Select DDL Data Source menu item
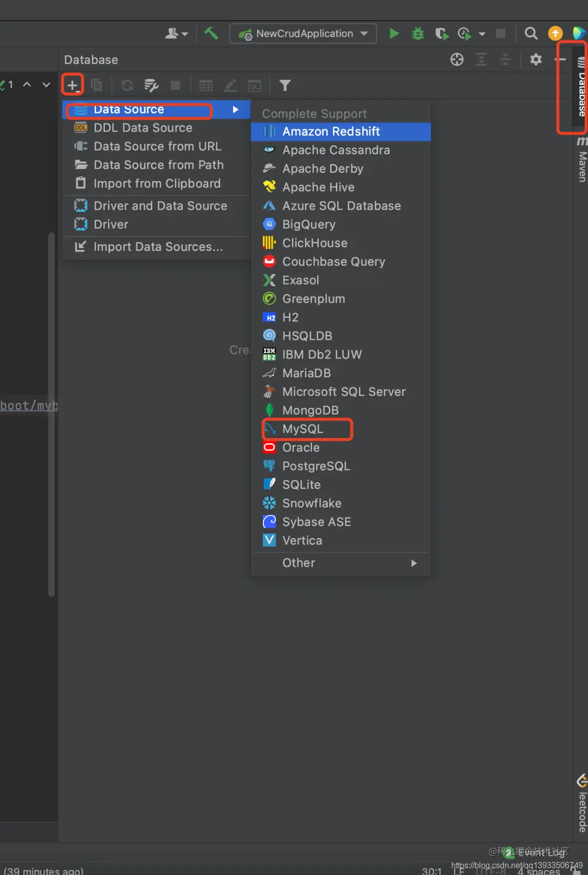 [x=156, y=128]
